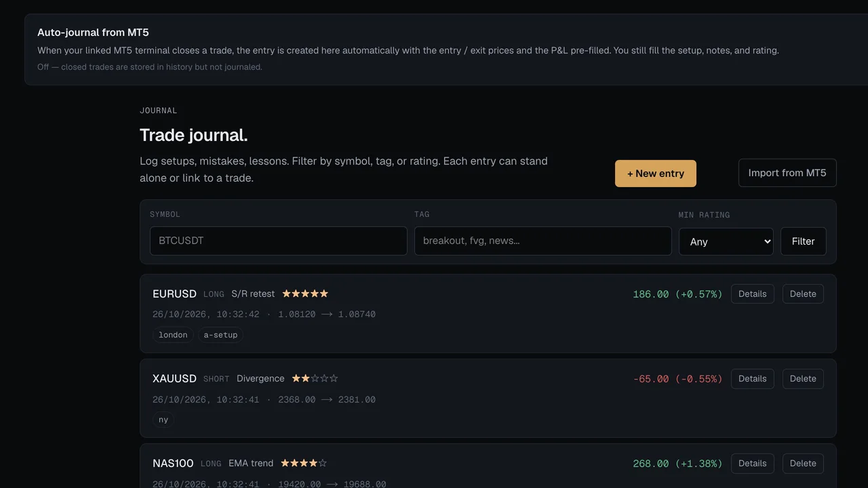
Task: Open Details for the EURUSD entry
Action: [x=753, y=293]
